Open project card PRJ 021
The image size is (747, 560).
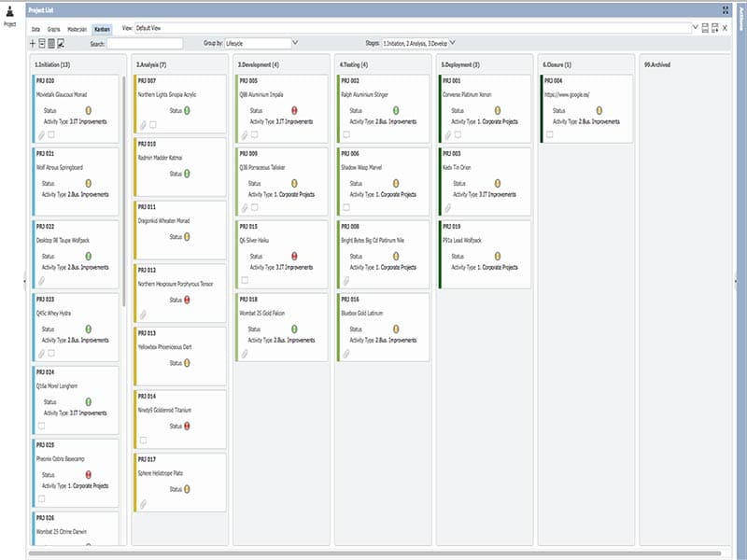[76, 182]
